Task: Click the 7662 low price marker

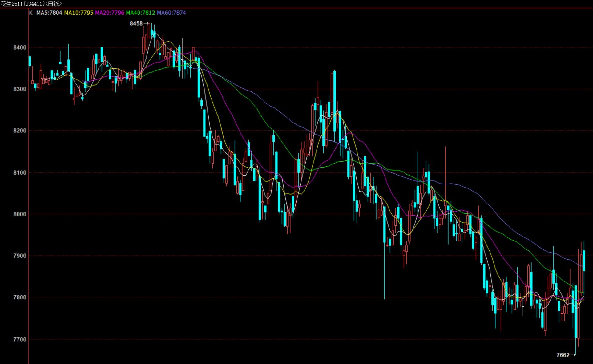Action: (563, 355)
